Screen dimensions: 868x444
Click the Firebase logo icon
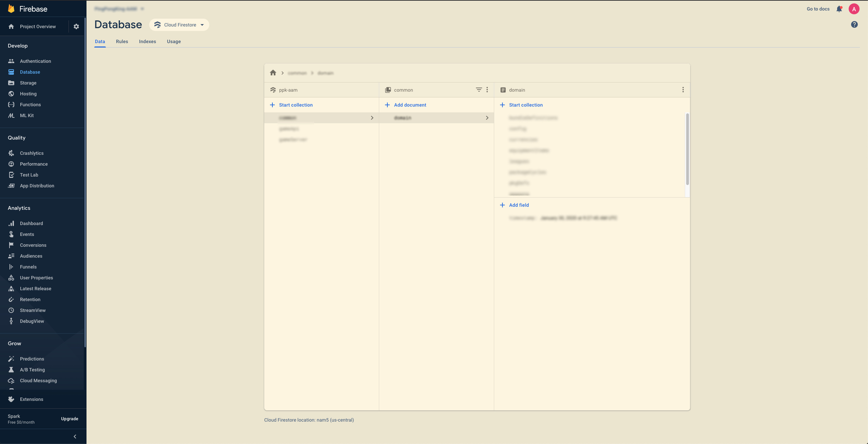11,9
